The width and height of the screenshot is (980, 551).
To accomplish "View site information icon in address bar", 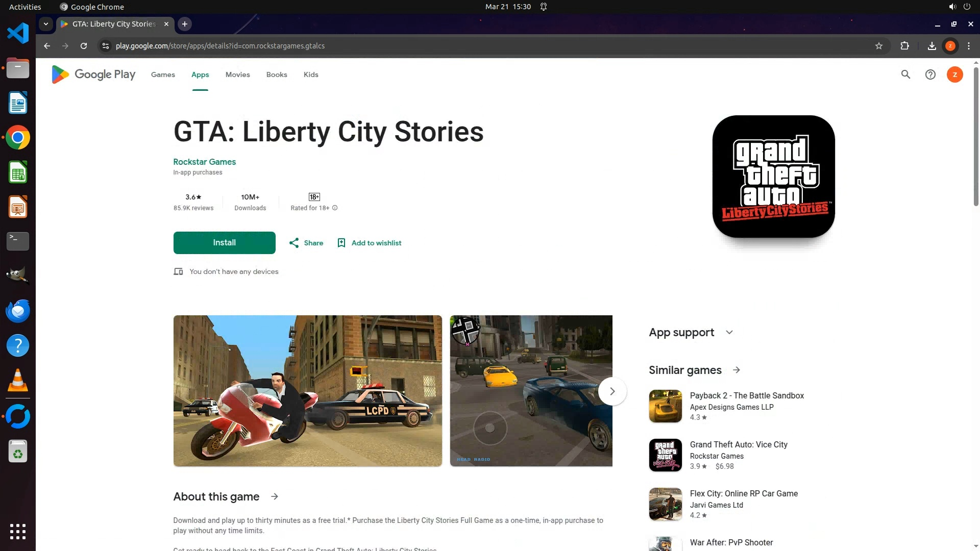I will (105, 46).
